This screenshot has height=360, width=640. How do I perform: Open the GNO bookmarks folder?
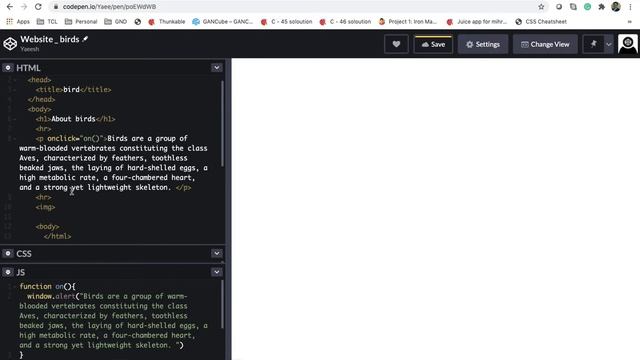(116, 22)
